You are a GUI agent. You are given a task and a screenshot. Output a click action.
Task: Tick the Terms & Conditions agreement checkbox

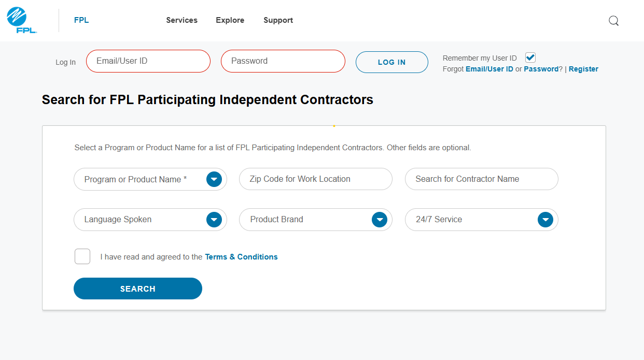point(82,256)
